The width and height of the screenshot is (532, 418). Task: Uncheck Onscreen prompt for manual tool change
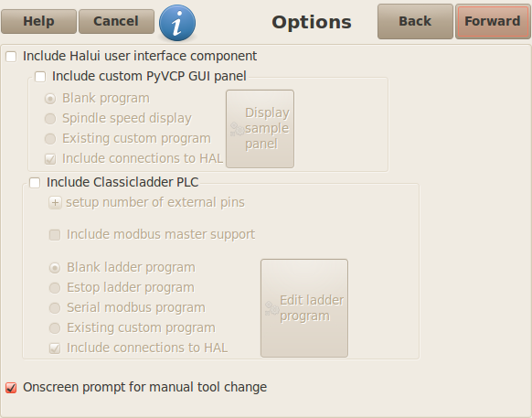11,388
